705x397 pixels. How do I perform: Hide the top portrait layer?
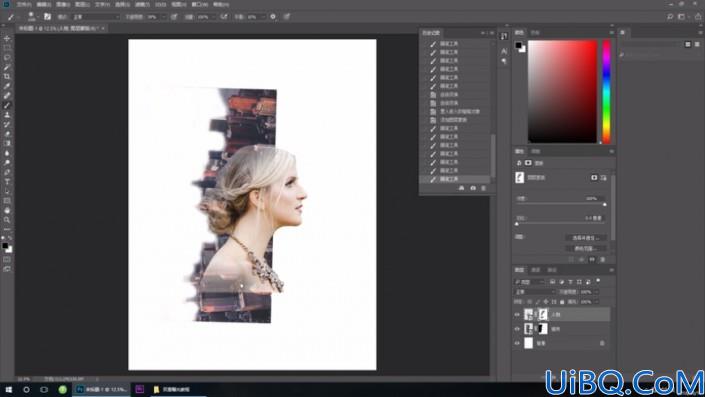(517, 315)
